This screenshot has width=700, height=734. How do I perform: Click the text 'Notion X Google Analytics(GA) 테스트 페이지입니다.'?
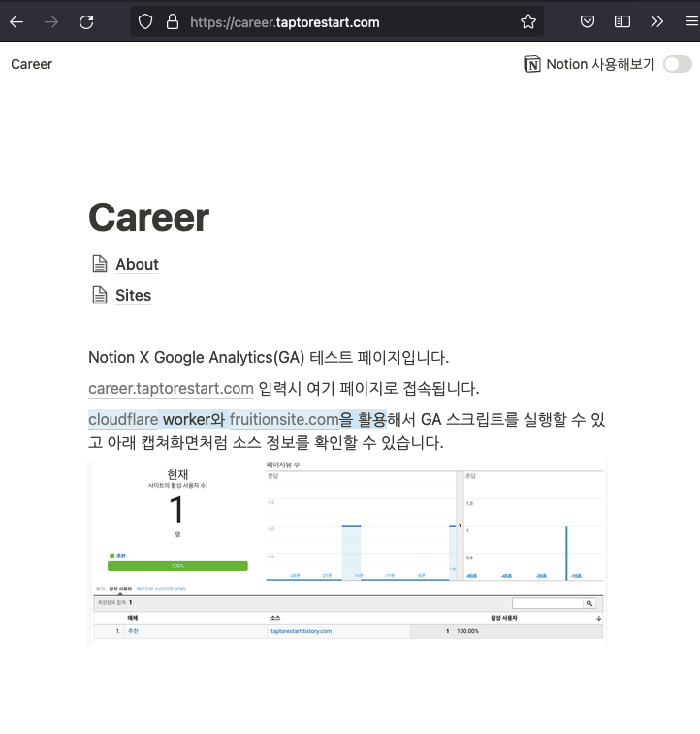pyautogui.click(x=269, y=358)
